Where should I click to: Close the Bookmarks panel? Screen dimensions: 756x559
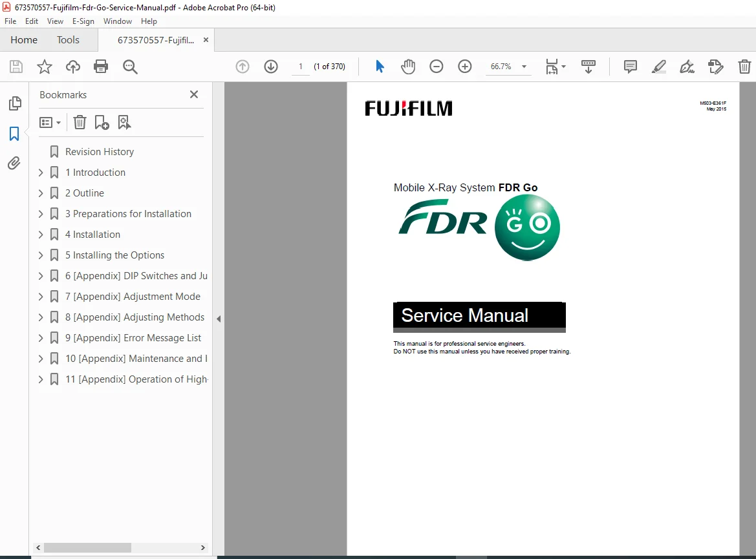coord(194,94)
